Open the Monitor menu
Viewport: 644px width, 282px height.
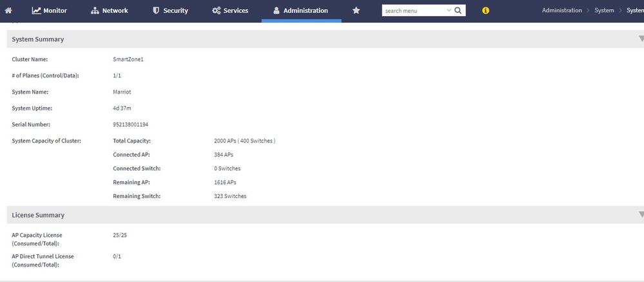point(49,10)
